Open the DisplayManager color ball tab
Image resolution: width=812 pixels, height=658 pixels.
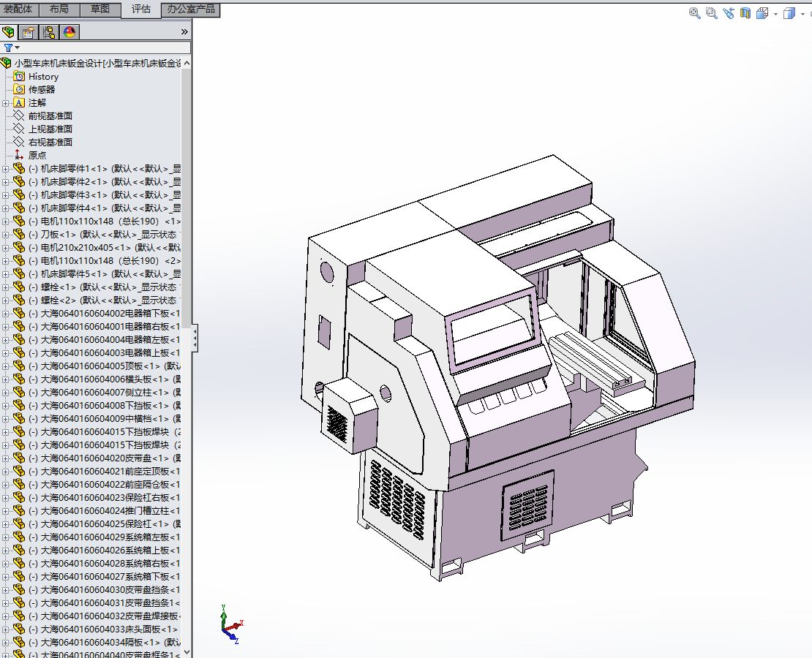[x=70, y=32]
